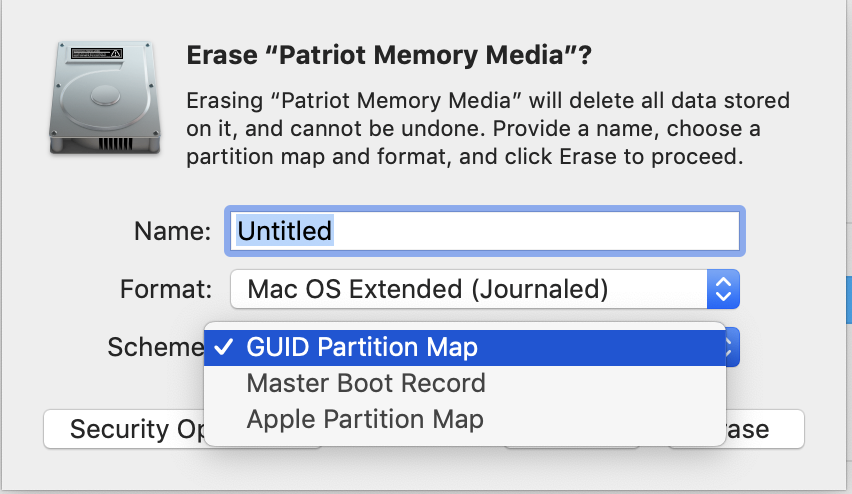This screenshot has width=852, height=494.
Task: Click the highlighted Untitled text
Action: (284, 231)
